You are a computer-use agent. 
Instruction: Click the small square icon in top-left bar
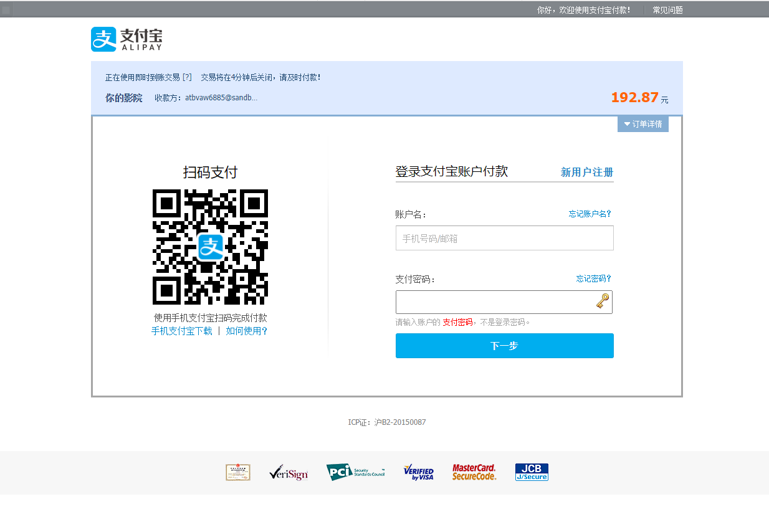pyautogui.click(x=6, y=10)
